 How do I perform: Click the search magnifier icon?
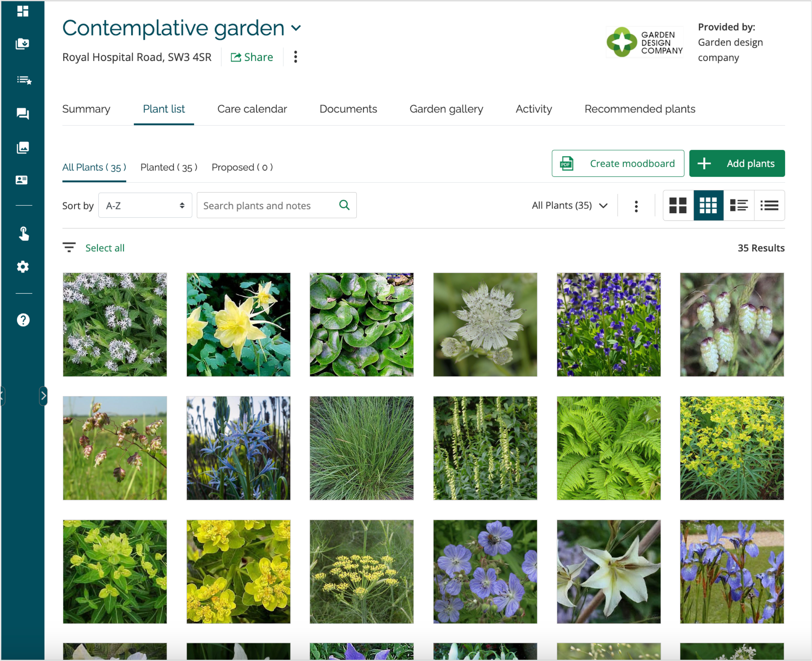point(344,205)
